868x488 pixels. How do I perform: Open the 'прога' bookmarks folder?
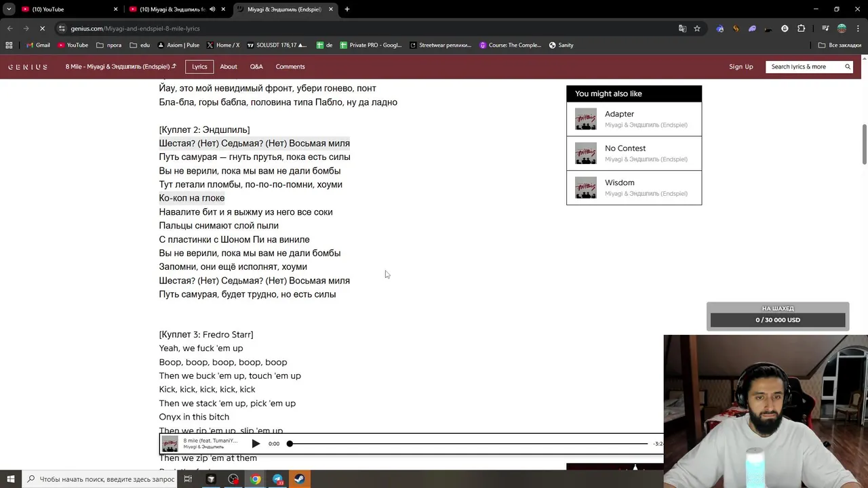click(x=108, y=45)
